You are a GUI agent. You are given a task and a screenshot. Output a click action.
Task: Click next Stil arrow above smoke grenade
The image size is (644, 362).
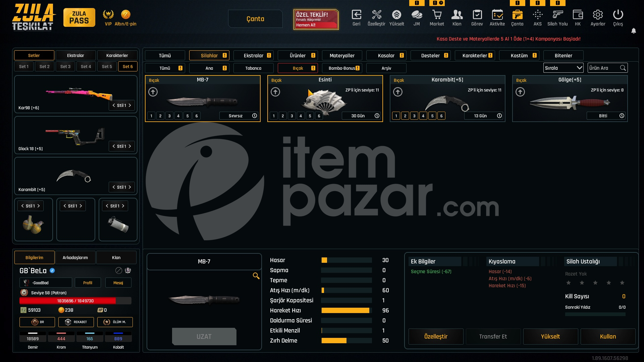(123, 206)
